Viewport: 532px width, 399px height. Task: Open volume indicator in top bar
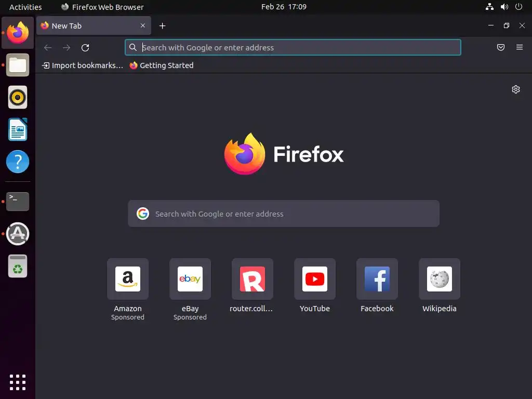(x=504, y=7)
